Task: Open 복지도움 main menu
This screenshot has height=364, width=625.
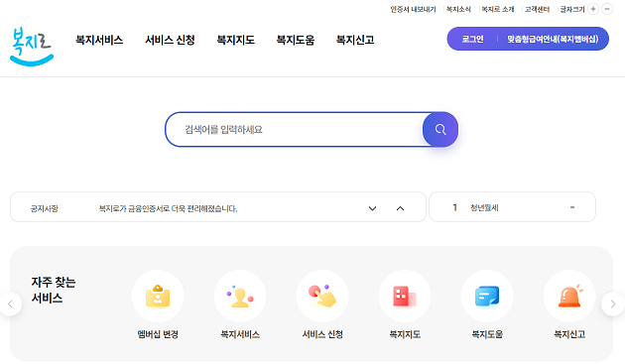Action: click(x=296, y=40)
